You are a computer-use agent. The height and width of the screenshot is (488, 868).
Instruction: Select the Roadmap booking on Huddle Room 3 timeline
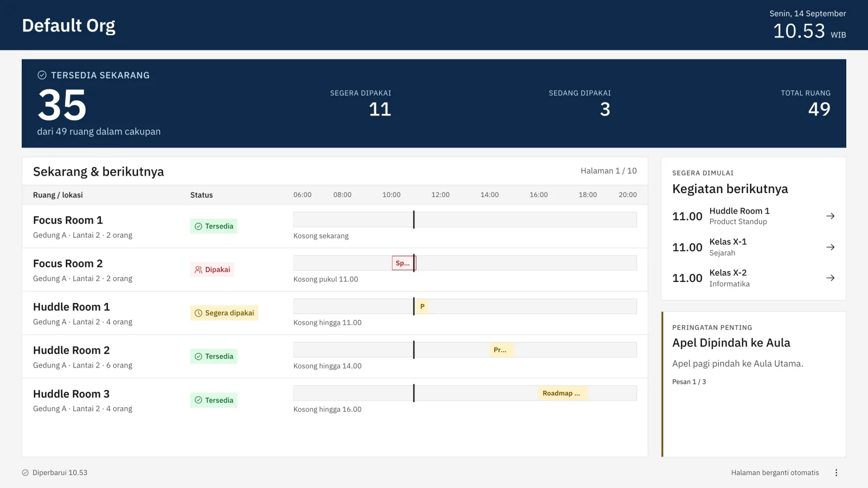coord(563,393)
